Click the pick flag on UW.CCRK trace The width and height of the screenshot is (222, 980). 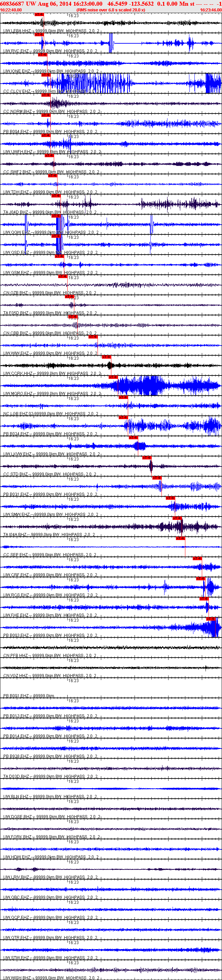click(x=106, y=357)
